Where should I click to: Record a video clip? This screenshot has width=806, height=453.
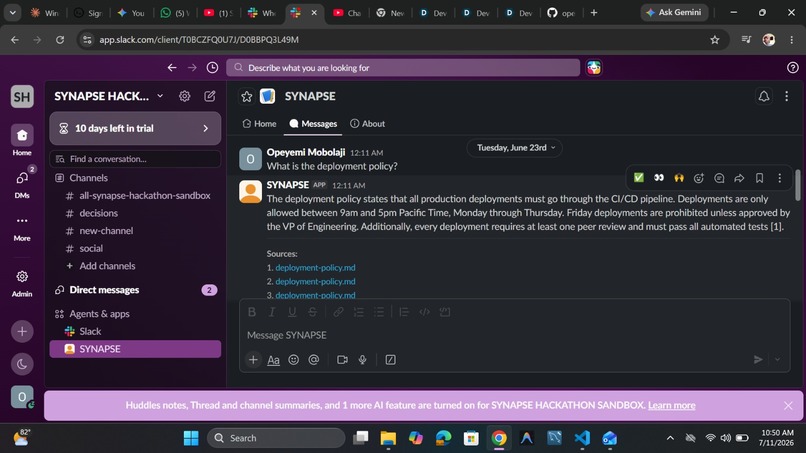tap(342, 359)
